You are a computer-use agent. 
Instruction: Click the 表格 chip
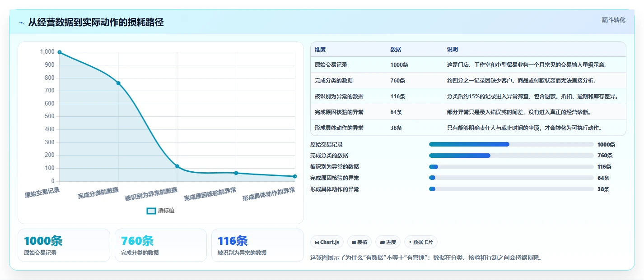point(359,242)
